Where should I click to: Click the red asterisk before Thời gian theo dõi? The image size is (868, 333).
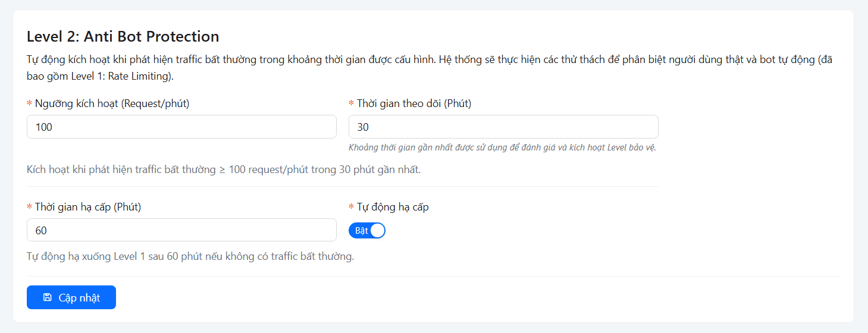coord(352,104)
